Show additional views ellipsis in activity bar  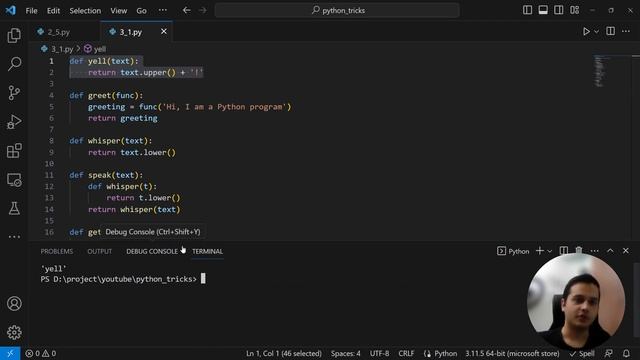(14, 237)
